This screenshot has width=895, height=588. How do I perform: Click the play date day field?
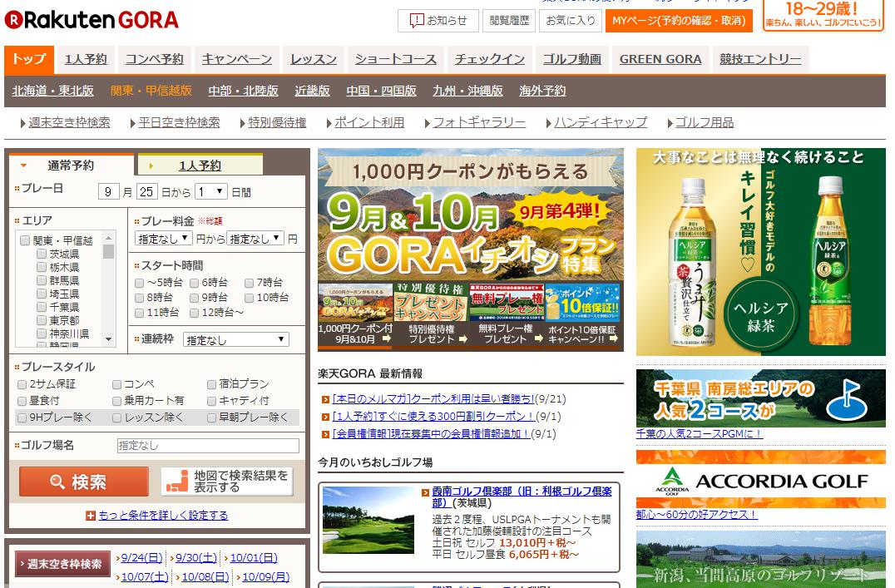click(146, 192)
